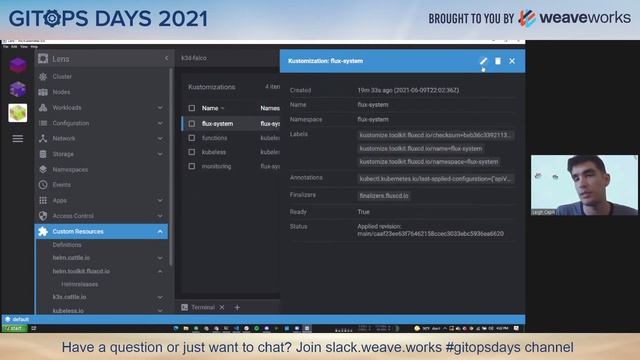Close the Kustomization flux-system details panel

(512, 61)
